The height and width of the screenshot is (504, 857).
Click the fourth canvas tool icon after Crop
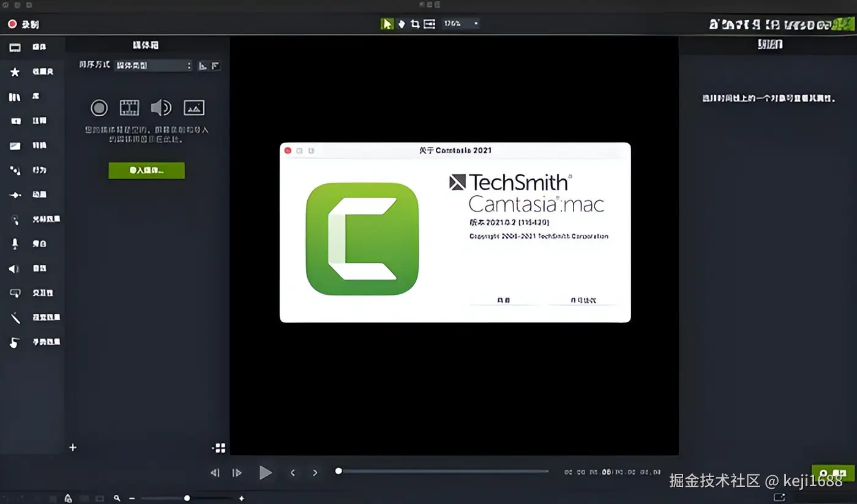click(x=429, y=24)
